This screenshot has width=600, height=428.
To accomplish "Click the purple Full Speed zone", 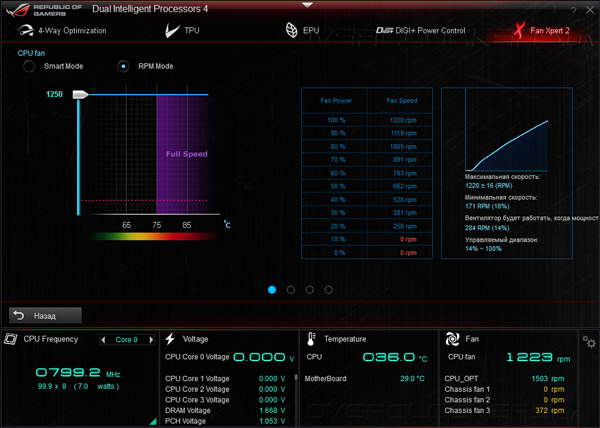I will [x=182, y=154].
